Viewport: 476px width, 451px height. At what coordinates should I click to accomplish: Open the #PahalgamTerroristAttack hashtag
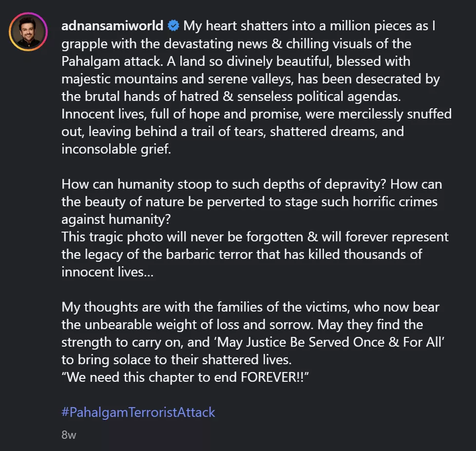(138, 412)
